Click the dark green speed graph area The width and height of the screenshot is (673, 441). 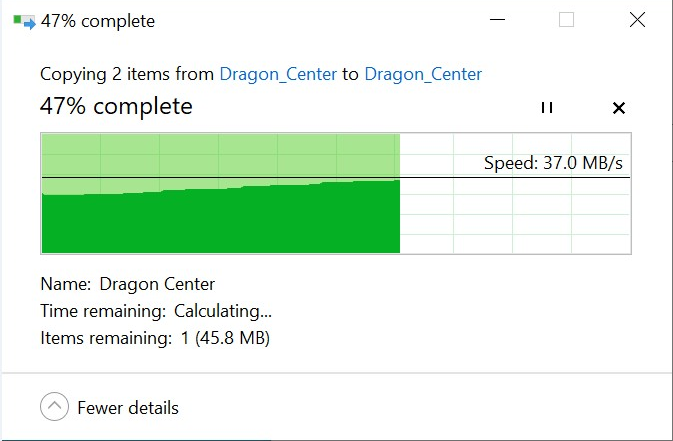220,220
